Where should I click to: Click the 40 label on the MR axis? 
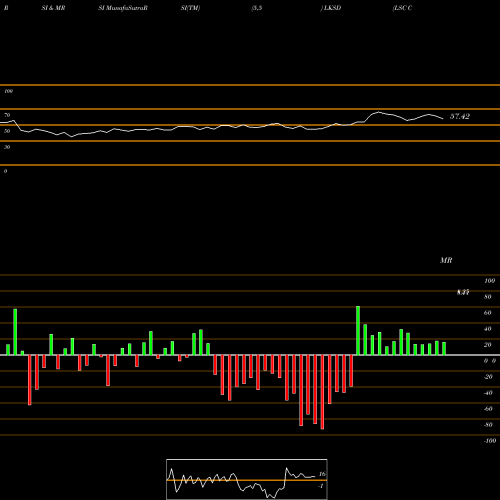click(488, 329)
